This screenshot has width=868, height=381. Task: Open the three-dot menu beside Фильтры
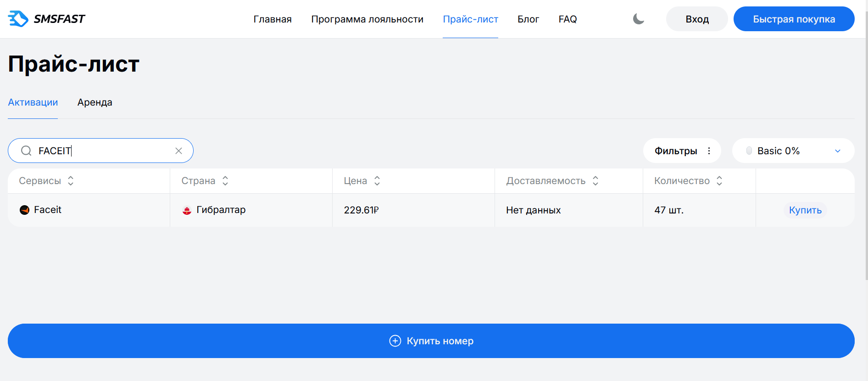(709, 151)
